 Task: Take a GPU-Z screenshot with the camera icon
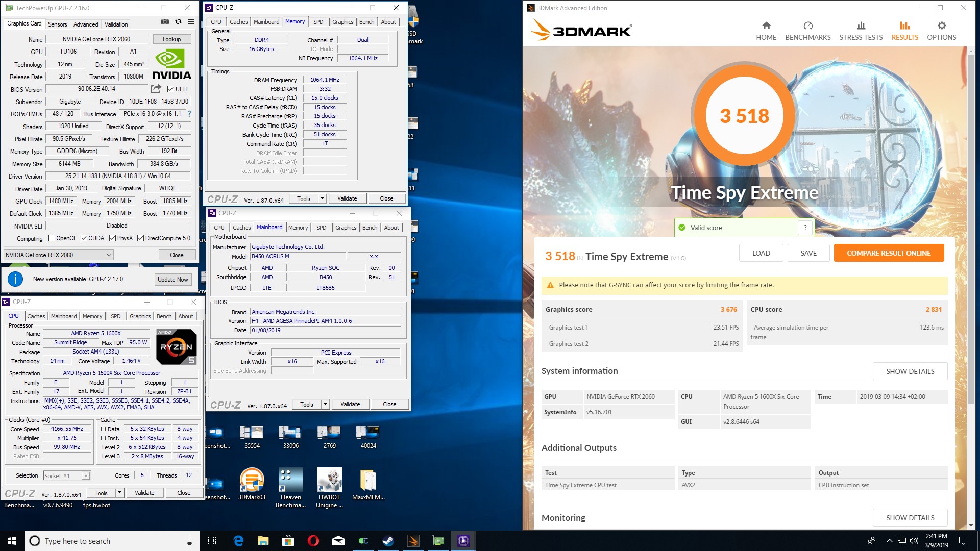coord(165,22)
